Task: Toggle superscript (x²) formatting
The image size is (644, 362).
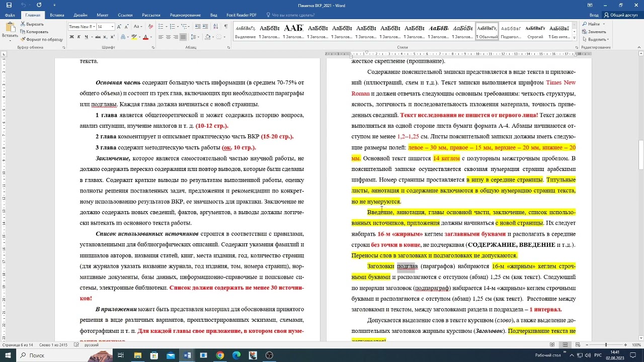Action: point(113,37)
